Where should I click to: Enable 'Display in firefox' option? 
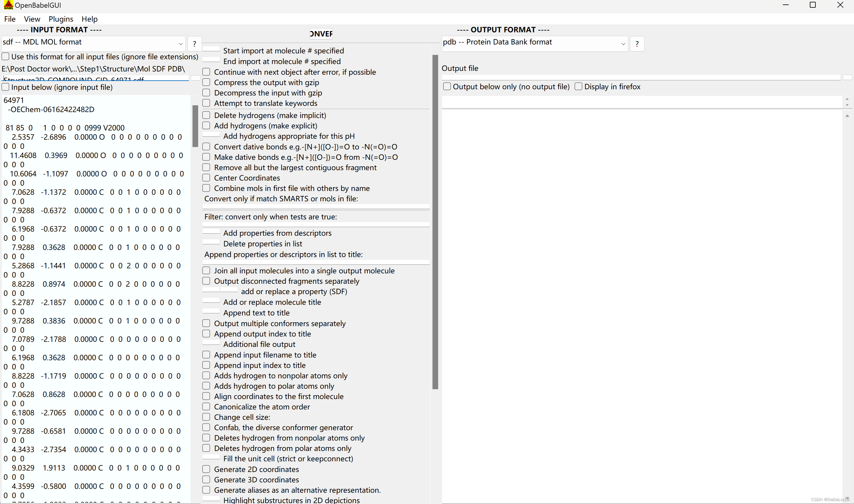(578, 86)
